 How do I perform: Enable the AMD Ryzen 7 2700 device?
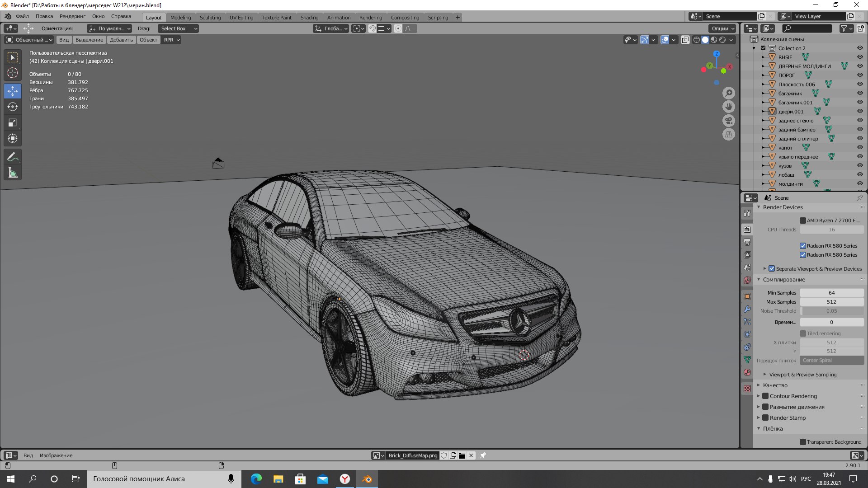click(803, 221)
